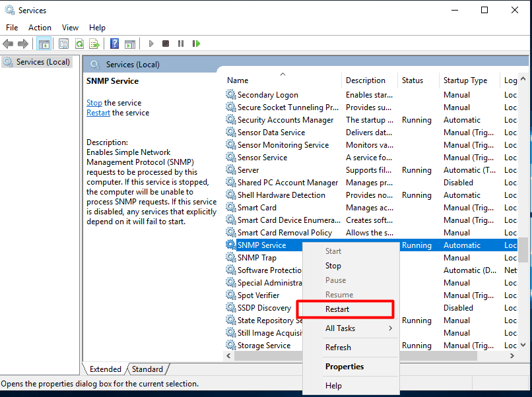
Task: Expand All Tasks submenu
Action: (351, 328)
